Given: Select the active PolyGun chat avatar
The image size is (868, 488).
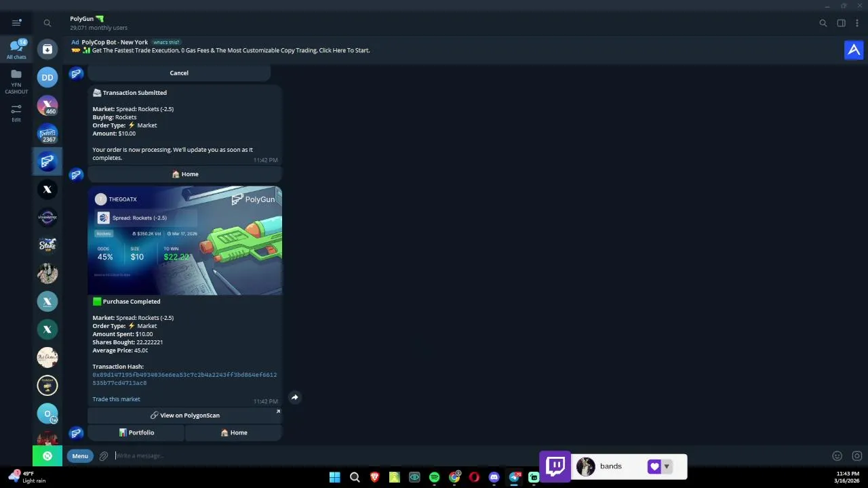Looking at the screenshot, I should 47,161.
